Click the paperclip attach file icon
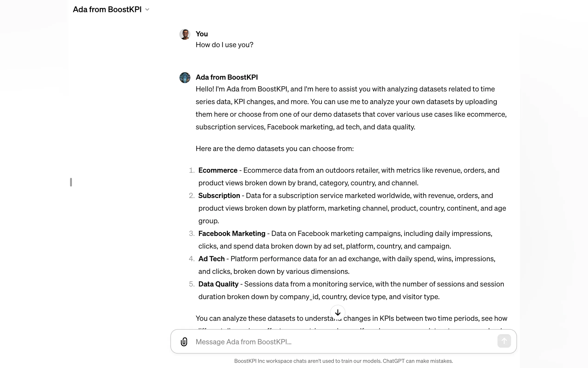This screenshot has height=368, width=588. [184, 342]
